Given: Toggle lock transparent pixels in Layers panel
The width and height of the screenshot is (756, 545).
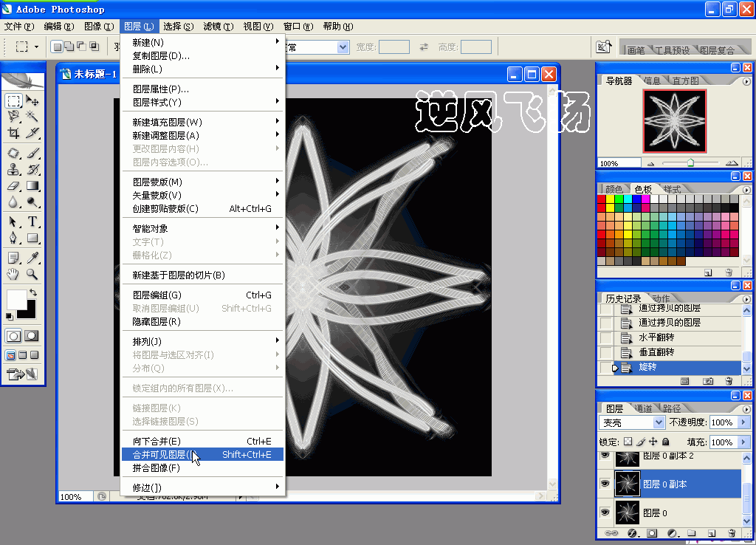Looking at the screenshot, I should [628, 442].
